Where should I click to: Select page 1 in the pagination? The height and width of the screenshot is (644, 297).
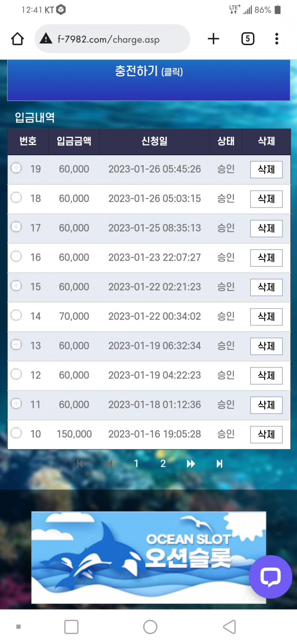pos(136,464)
